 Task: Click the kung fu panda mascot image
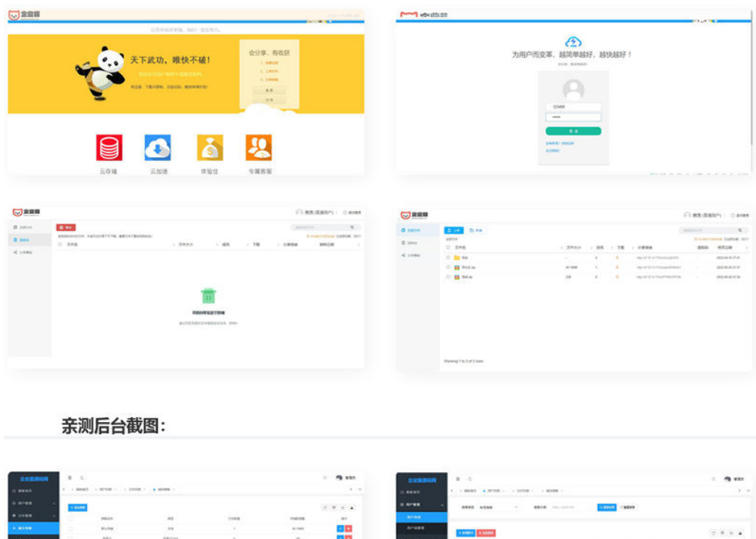100,72
